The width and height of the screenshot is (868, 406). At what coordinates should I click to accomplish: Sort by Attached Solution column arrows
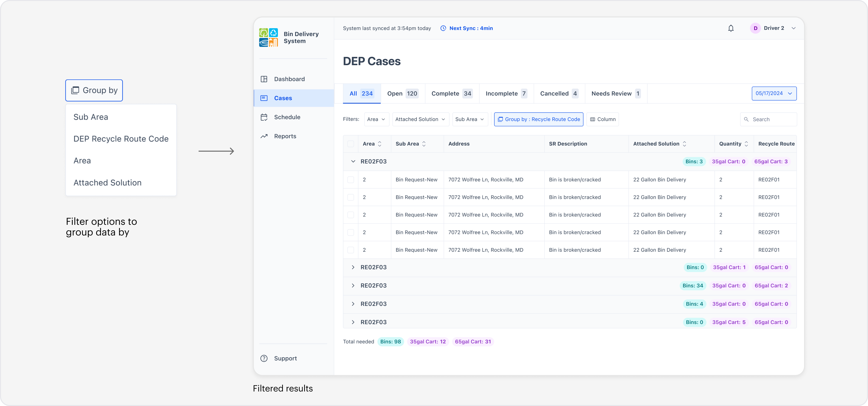pyautogui.click(x=684, y=144)
